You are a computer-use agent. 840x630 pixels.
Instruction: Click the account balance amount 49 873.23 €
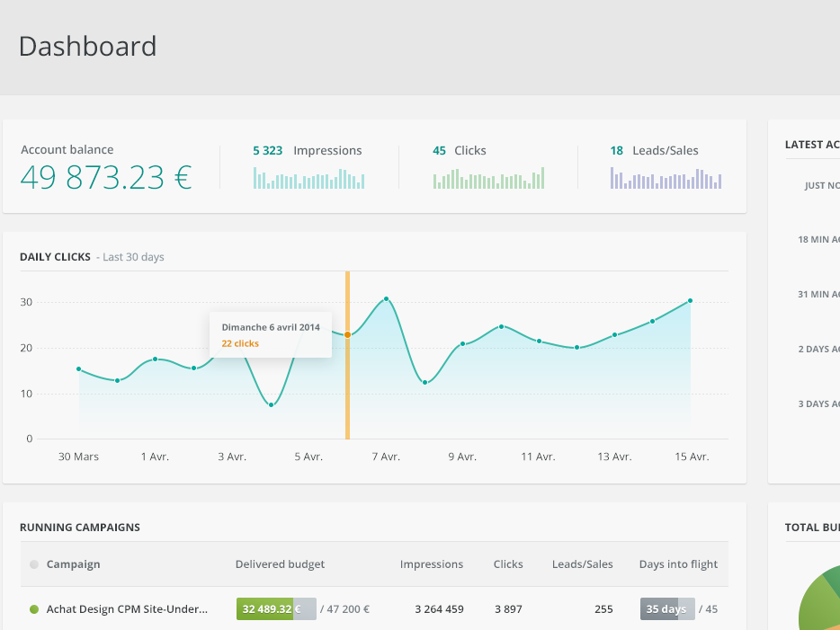pyautogui.click(x=106, y=177)
